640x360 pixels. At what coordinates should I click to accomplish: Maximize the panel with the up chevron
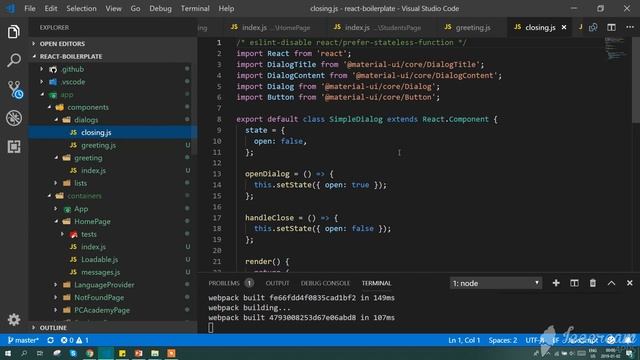point(611,283)
